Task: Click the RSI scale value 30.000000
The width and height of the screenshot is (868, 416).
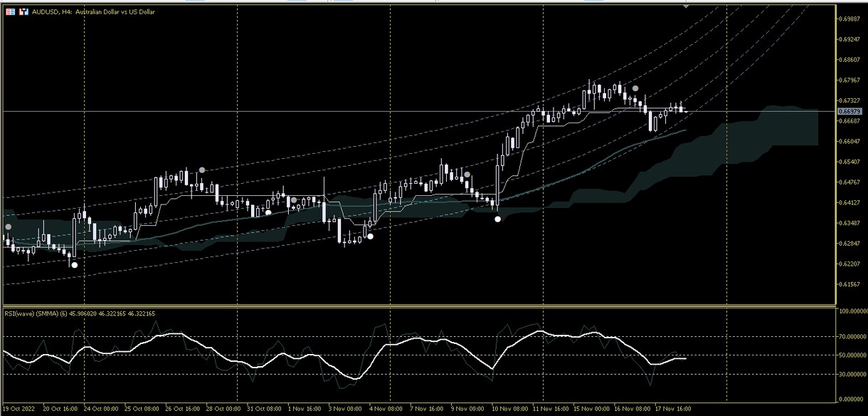Action: point(852,373)
